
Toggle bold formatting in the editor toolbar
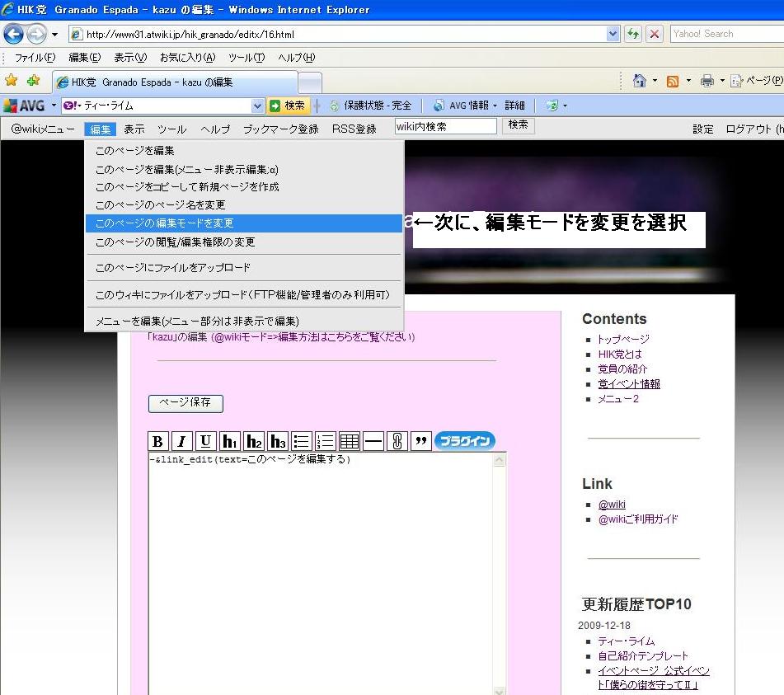pyautogui.click(x=157, y=441)
